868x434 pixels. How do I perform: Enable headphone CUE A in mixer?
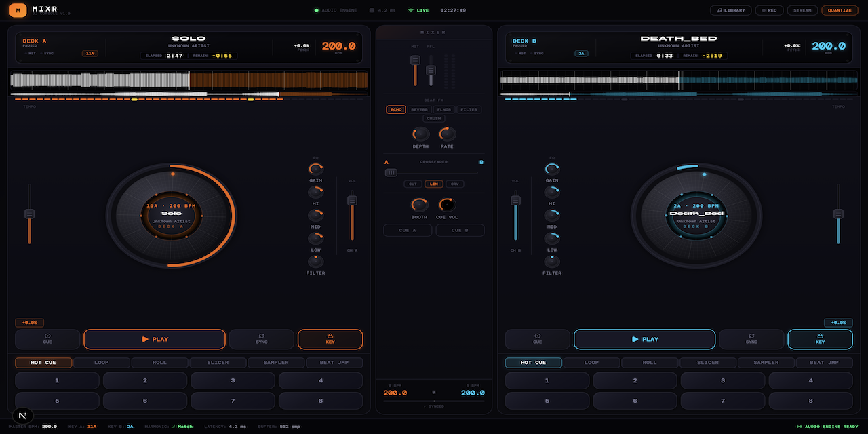(408, 230)
